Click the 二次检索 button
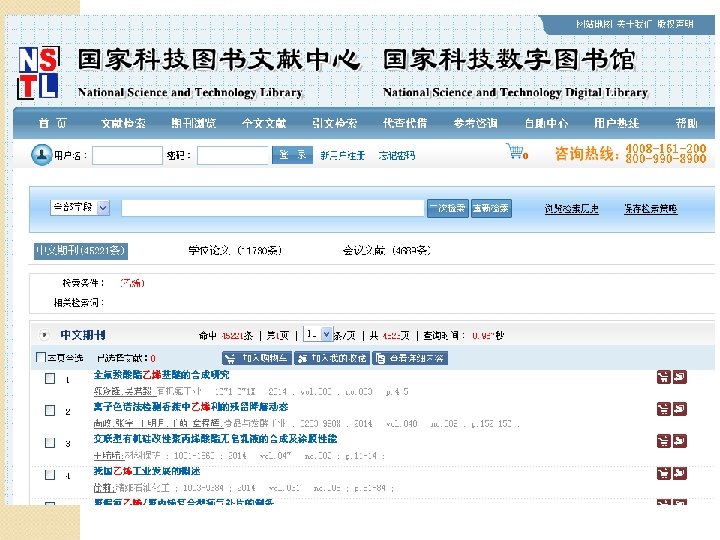 click(x=447, y=208)
